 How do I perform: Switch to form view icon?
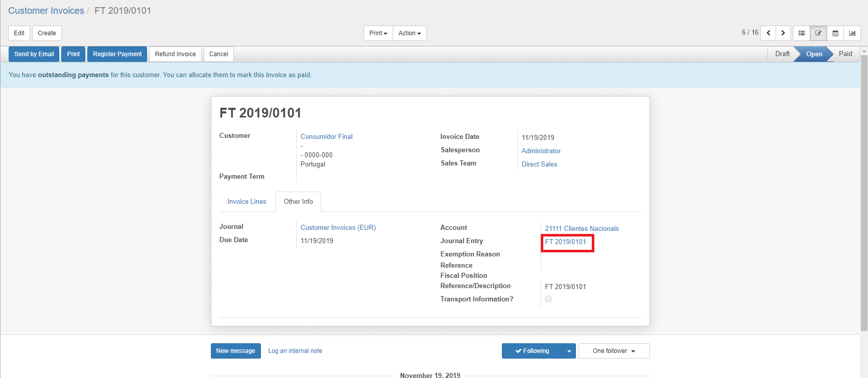818,33
